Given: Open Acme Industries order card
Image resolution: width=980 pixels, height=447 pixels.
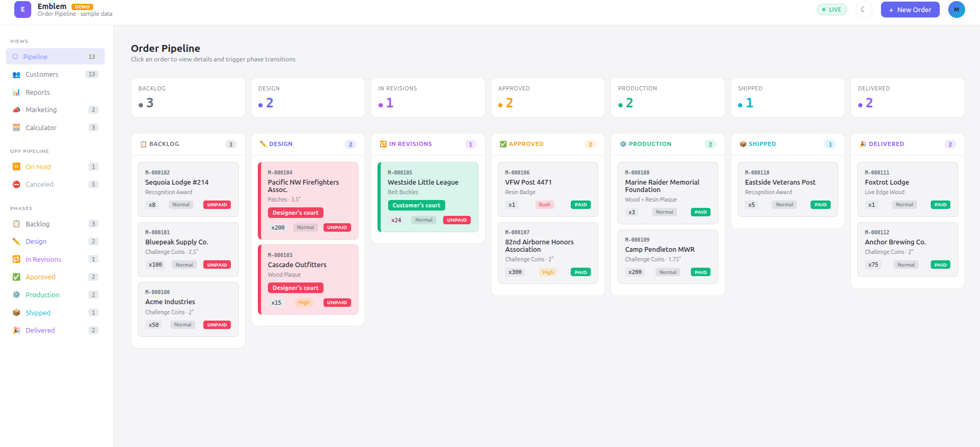Looking at the screenshot, I should coord(188,309).
